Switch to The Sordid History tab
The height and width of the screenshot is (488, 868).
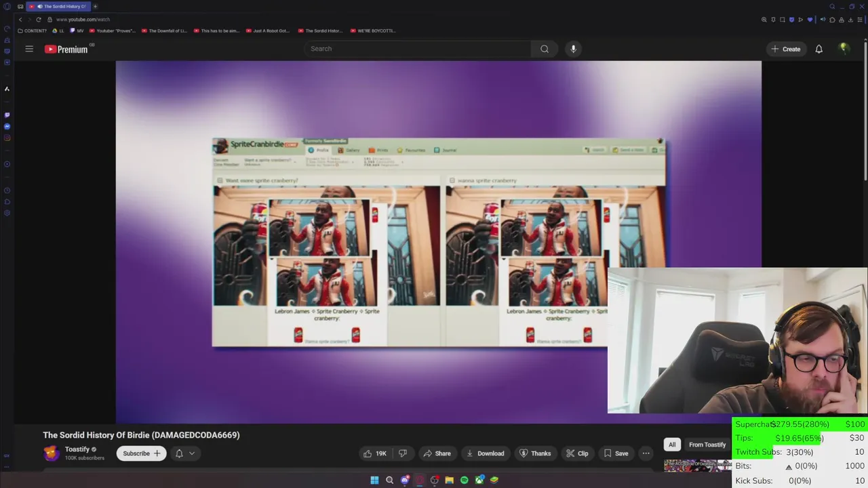point(58,6)
